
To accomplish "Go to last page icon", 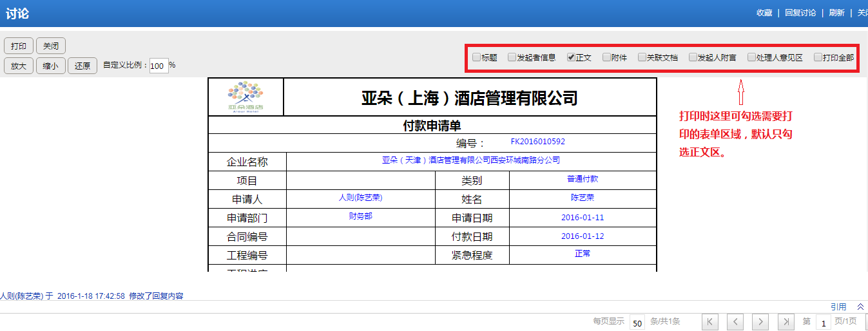I will coord(786,321).
